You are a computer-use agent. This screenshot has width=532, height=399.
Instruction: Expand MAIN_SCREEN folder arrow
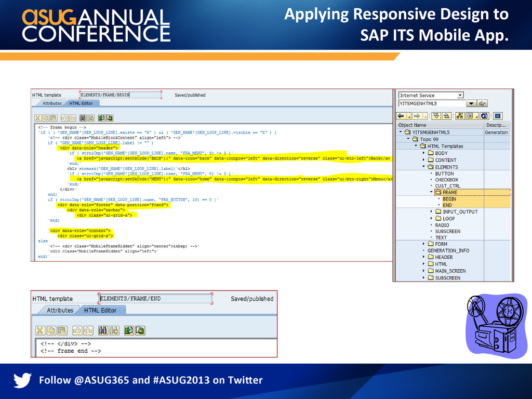coord(423,271)
